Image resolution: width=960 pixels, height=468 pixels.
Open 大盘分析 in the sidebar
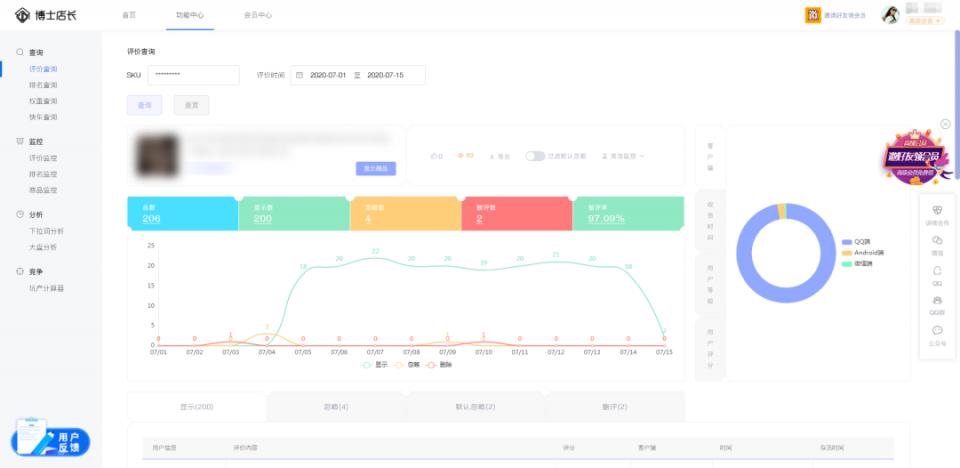[43, 247]
